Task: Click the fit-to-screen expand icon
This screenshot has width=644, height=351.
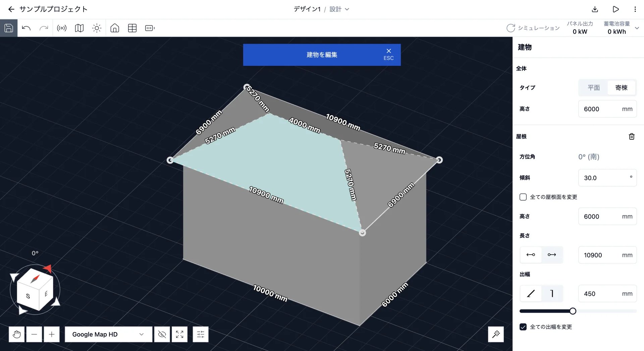Action: click(x=179, y=334)
